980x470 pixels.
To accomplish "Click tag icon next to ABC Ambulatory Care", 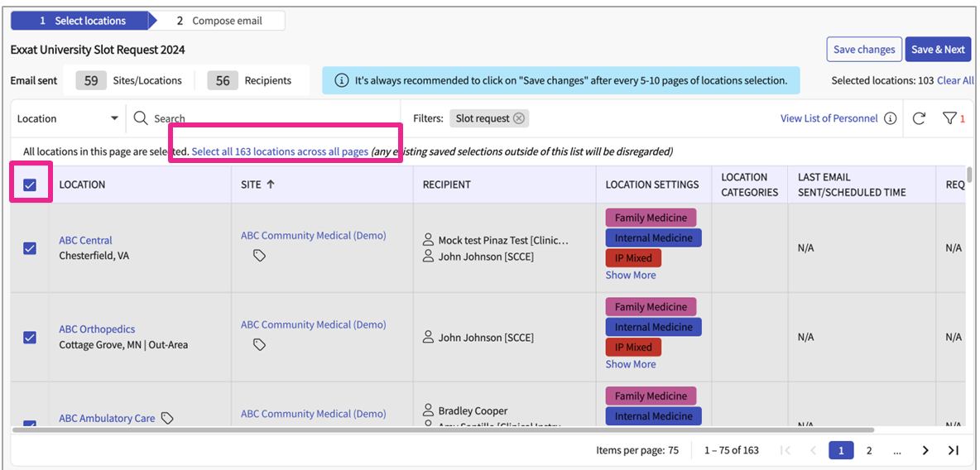I will [167, 419].
